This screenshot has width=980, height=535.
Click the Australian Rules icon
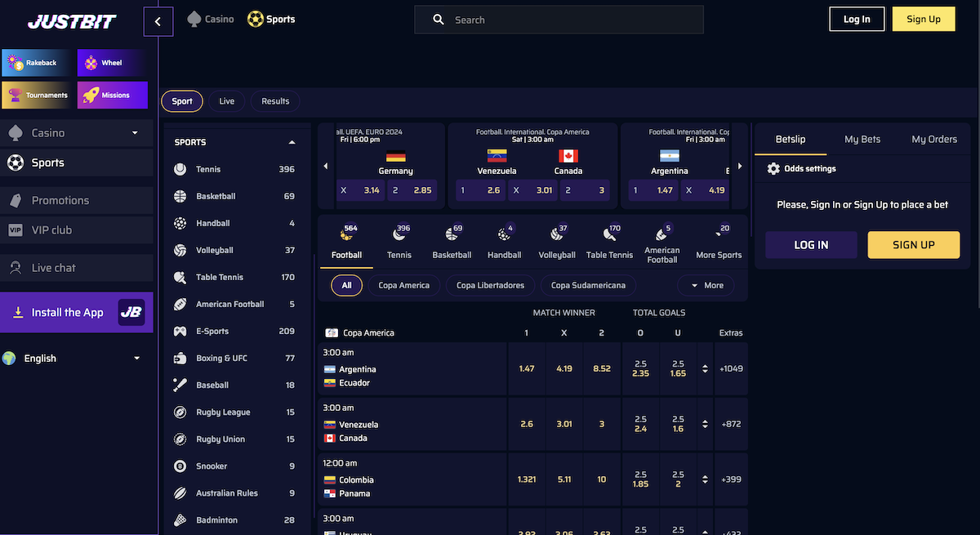tap(180, 493)
